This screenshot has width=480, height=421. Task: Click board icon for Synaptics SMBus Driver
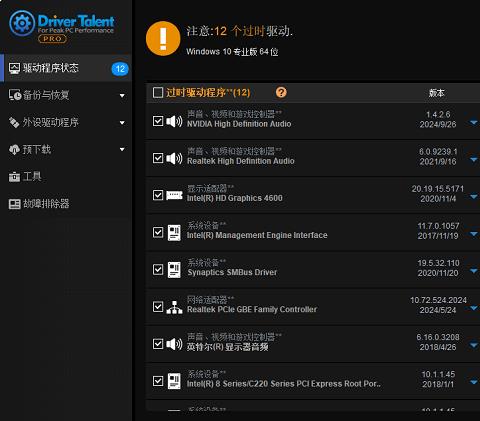coord(174,270)
